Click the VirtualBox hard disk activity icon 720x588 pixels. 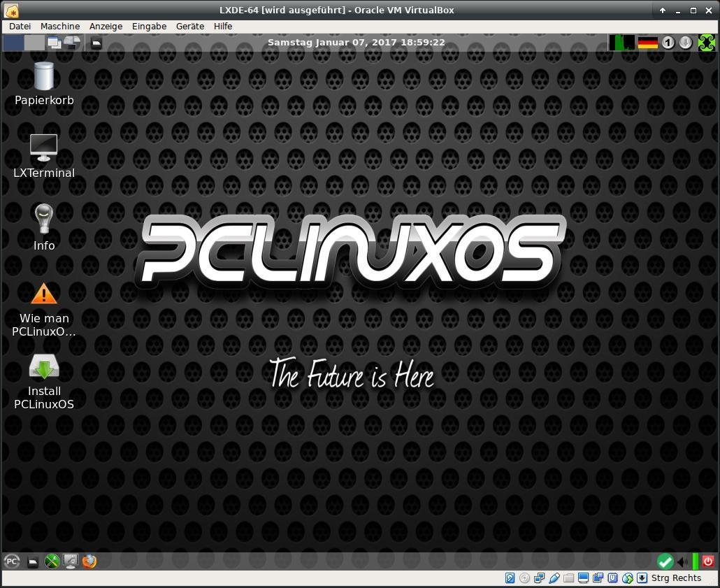510,578
